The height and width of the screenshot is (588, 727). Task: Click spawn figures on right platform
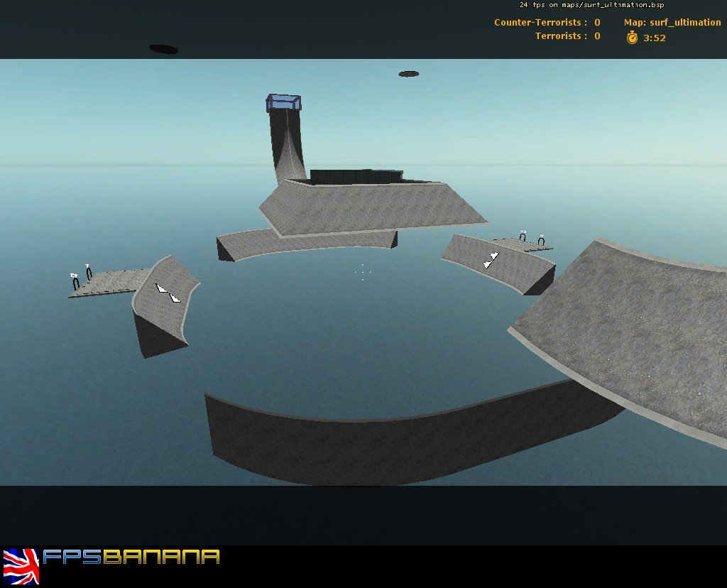pos(532,238)
